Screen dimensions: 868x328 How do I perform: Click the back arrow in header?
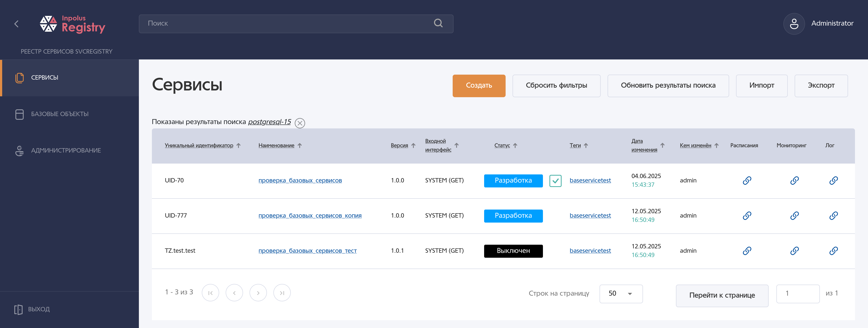coord(16,24)
